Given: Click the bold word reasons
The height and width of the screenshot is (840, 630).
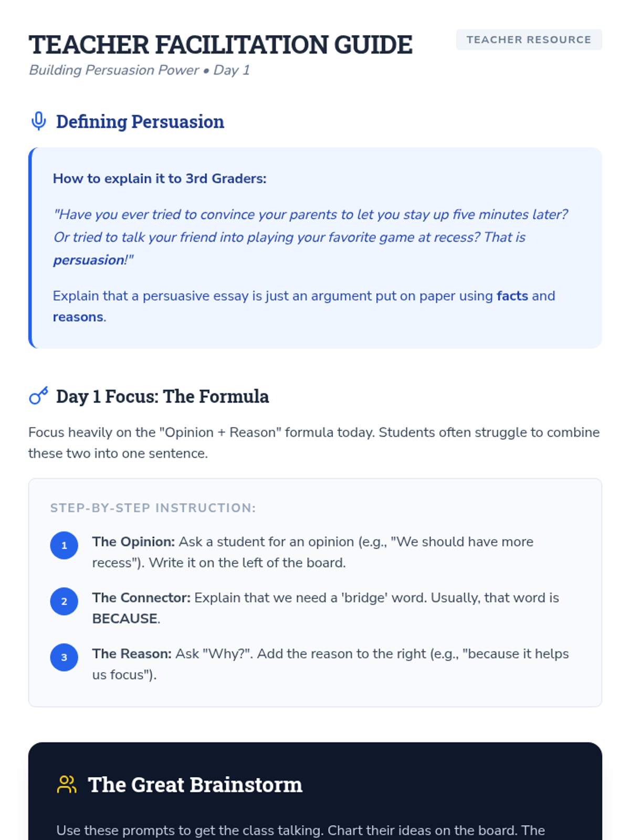Looking at the screenshot, I should (x=78, y=317).
